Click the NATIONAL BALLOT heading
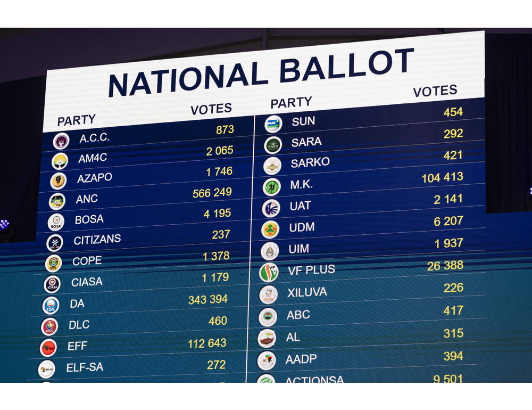This screenshot has height=410, width=532. 261,73
